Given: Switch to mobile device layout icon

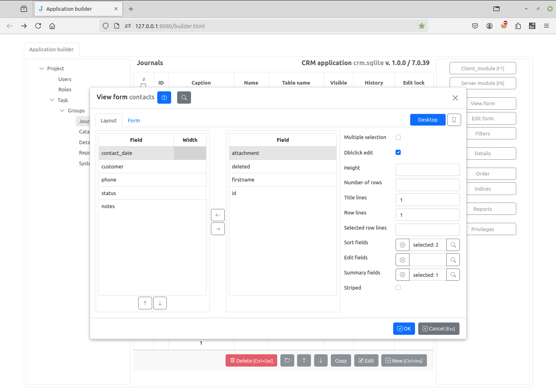Looking at the screenshot, I should pos(454,120).
